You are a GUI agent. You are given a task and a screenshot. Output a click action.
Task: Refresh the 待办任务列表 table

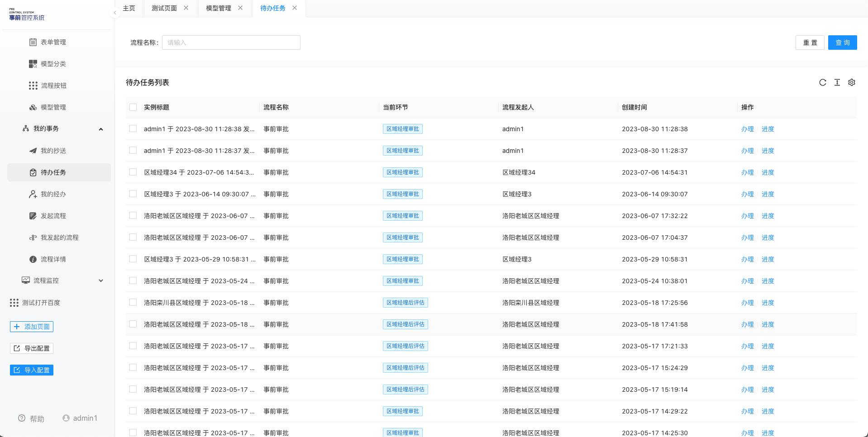point(823,82)
